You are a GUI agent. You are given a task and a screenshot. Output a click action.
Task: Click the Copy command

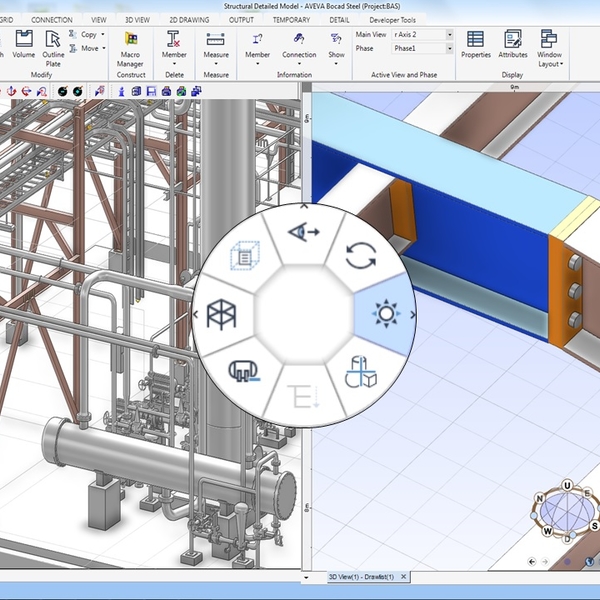point(88,34)
